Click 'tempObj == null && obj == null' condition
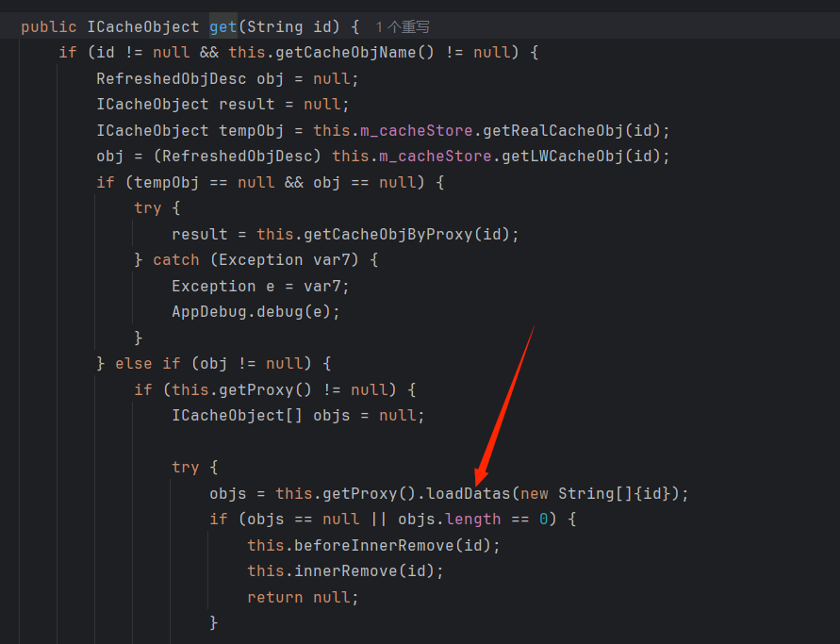 click(x=274, y=183)
